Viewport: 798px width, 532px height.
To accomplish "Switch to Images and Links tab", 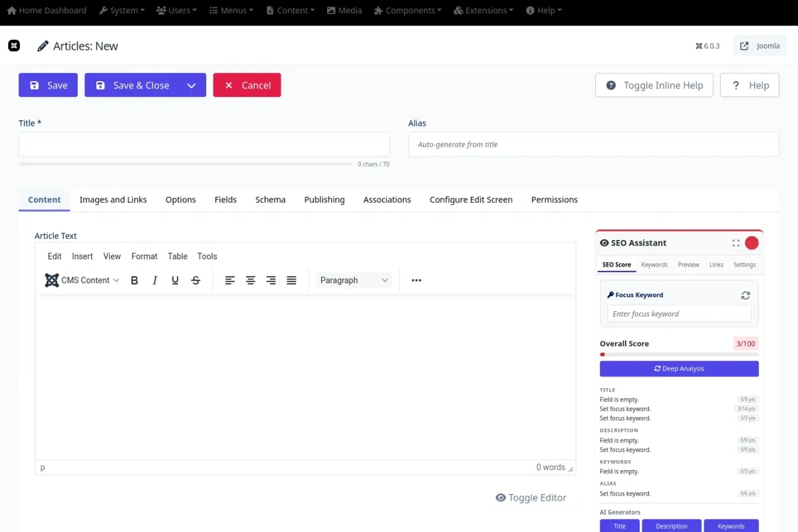I will 113,199.
